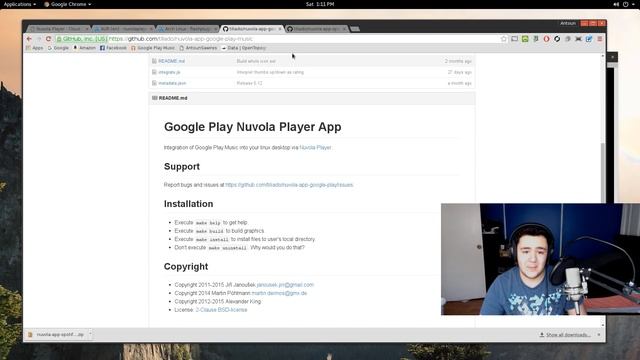Image resolution: width=640 pixels, height=360 pixels.
Task: Open the Apps bookmark shortcut
Action: coord(34,48)
